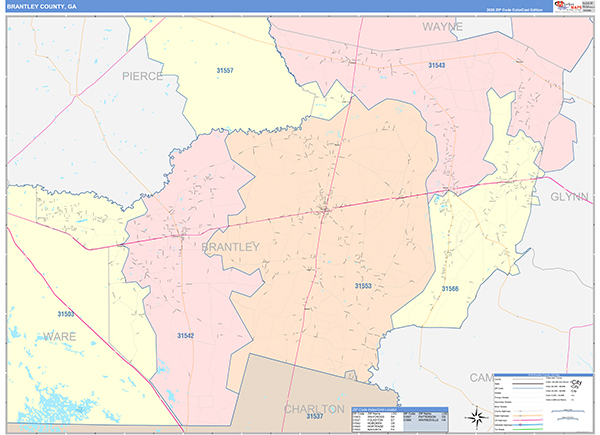
Task: Click the compass rose icon
Action: (476, 417)
